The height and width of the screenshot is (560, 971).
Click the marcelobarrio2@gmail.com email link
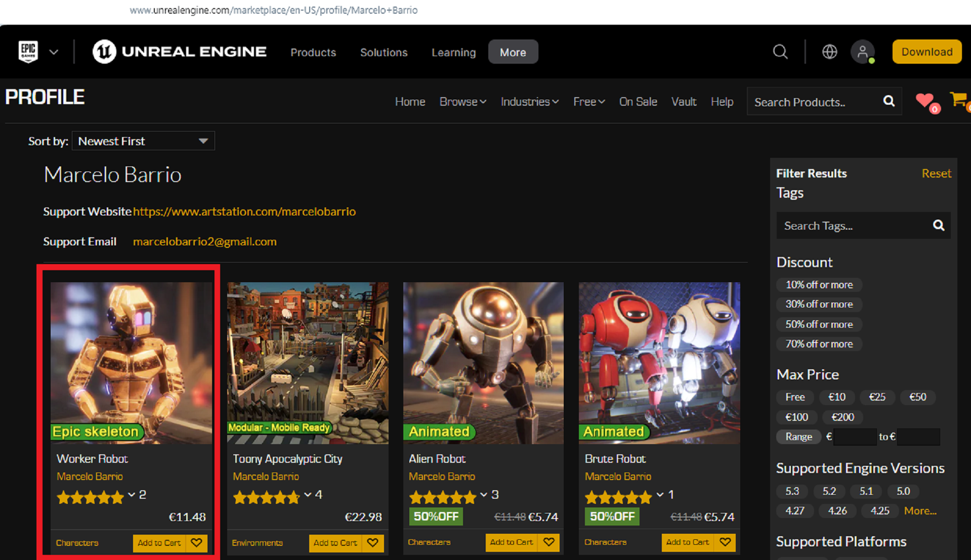pyautogui.click(x=204, y=241)
